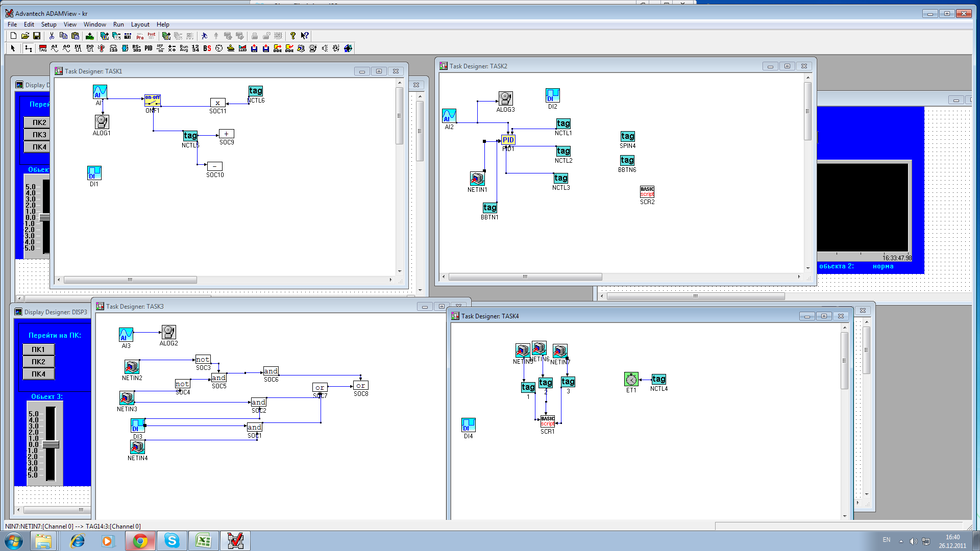
Task: Open the Layout menu
Action: tap(140, 24)
